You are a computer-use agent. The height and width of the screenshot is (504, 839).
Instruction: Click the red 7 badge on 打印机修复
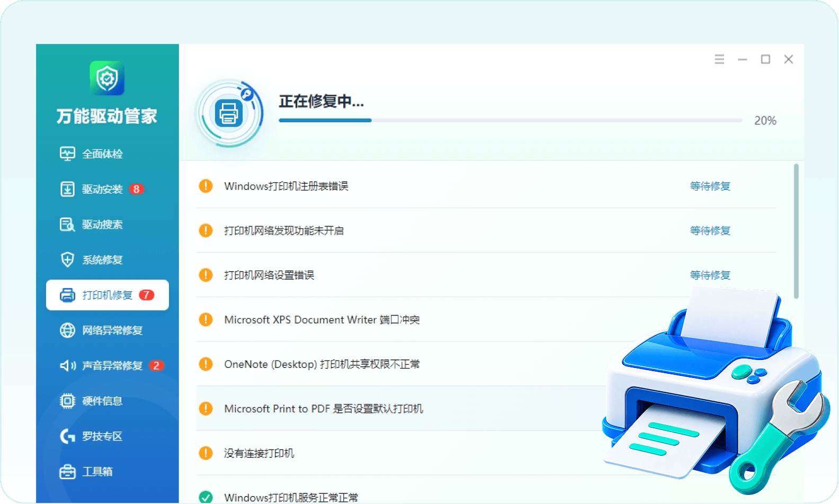[147, 295]
